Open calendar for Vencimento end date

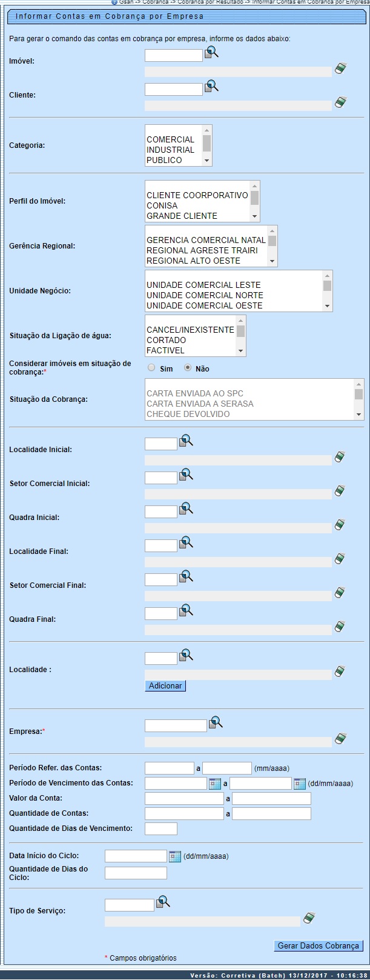click(300, 784)
